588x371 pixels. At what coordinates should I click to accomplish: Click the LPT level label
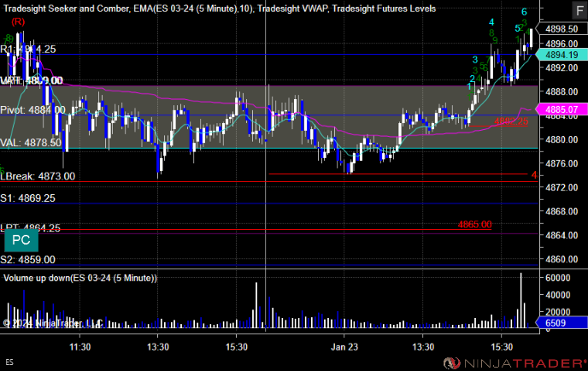pyautogui.click(x=30, y=227)
